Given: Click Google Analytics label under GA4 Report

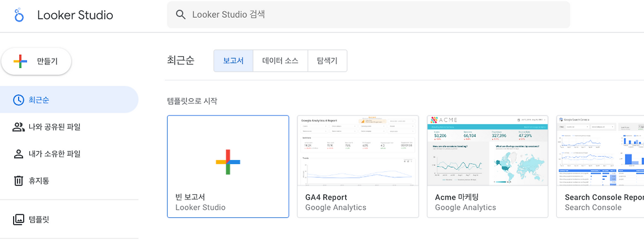Looking at the screenshot, I should 336,207.
